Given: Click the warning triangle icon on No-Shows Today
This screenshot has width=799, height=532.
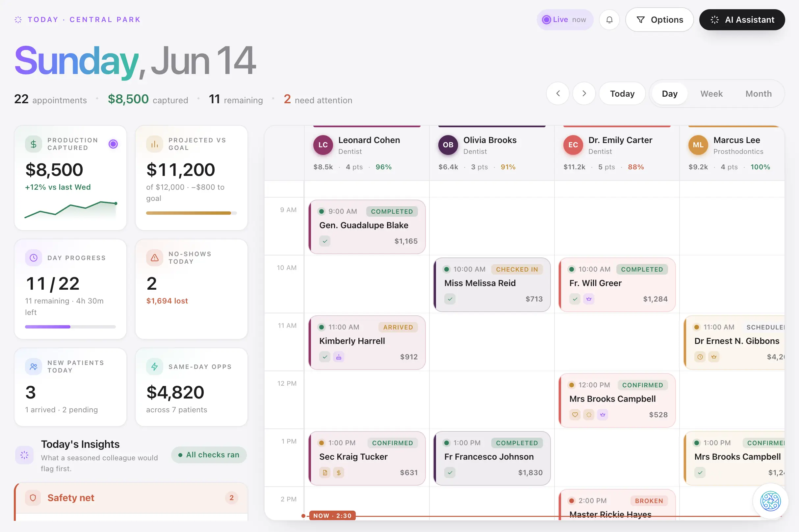Looking at the screenshot, I should point(155,257).
